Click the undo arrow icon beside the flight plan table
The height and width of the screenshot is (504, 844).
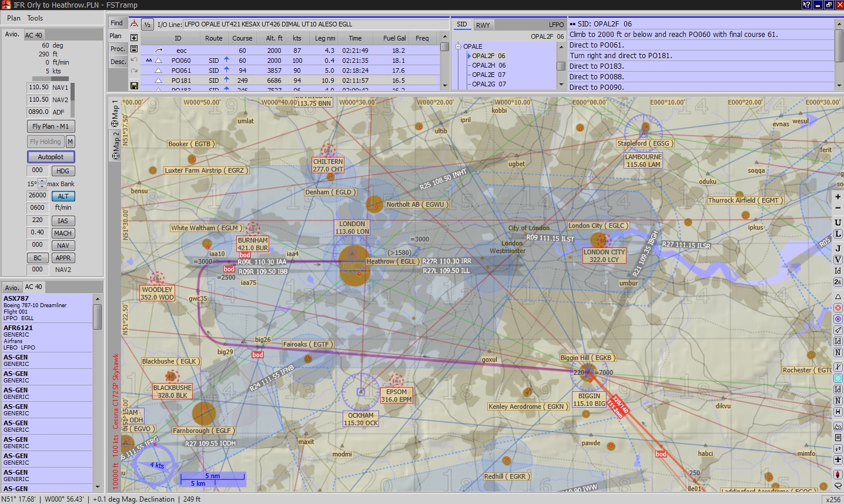click(x=134, y=60)
